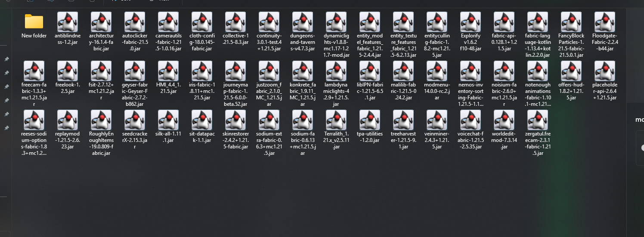Click the justzoom_fabric_2.1.0 jar icon
This screenshot has width=644, height=237.
tap(269, 71)
